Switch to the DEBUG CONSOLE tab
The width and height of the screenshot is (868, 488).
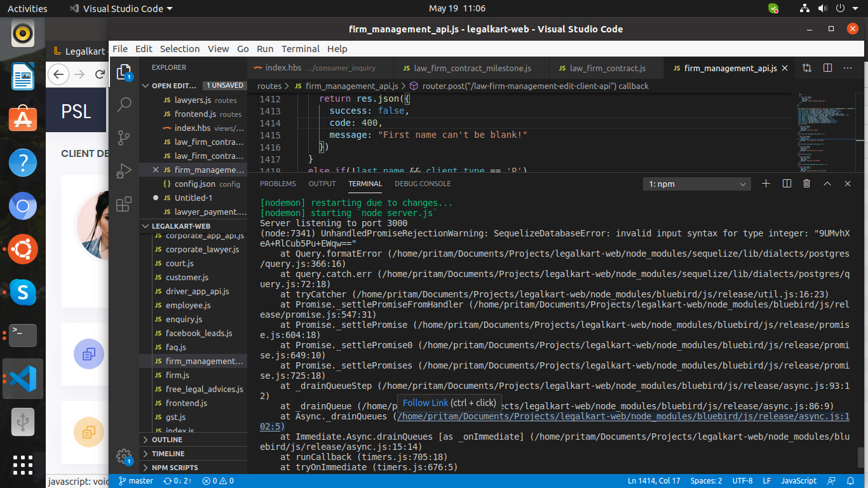pos(423,184)
